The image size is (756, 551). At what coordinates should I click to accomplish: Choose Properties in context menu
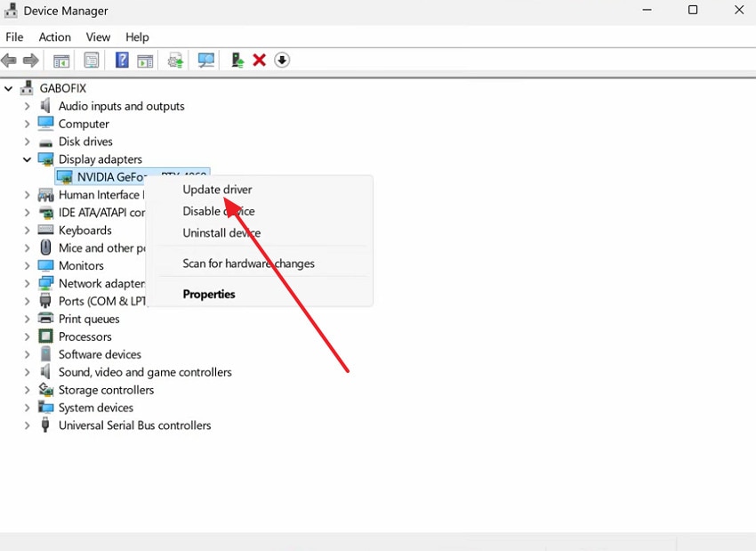click(x=209, y=295)
